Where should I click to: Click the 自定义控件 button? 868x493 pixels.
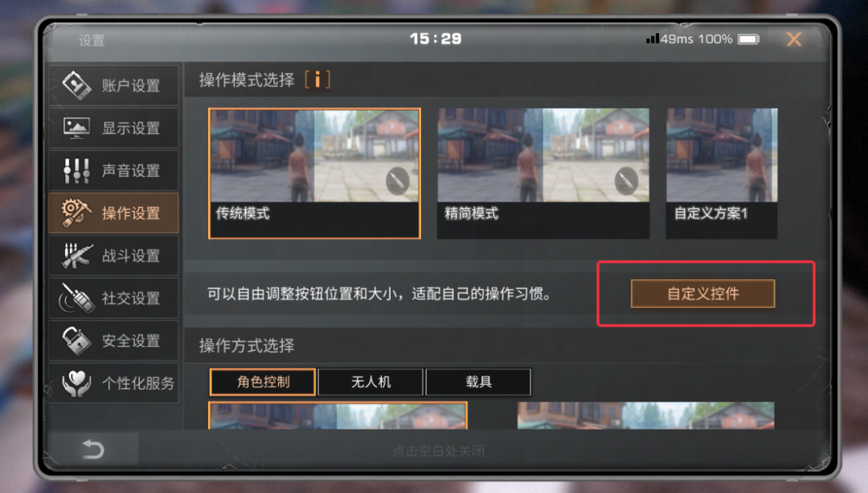tap(703, 293)
